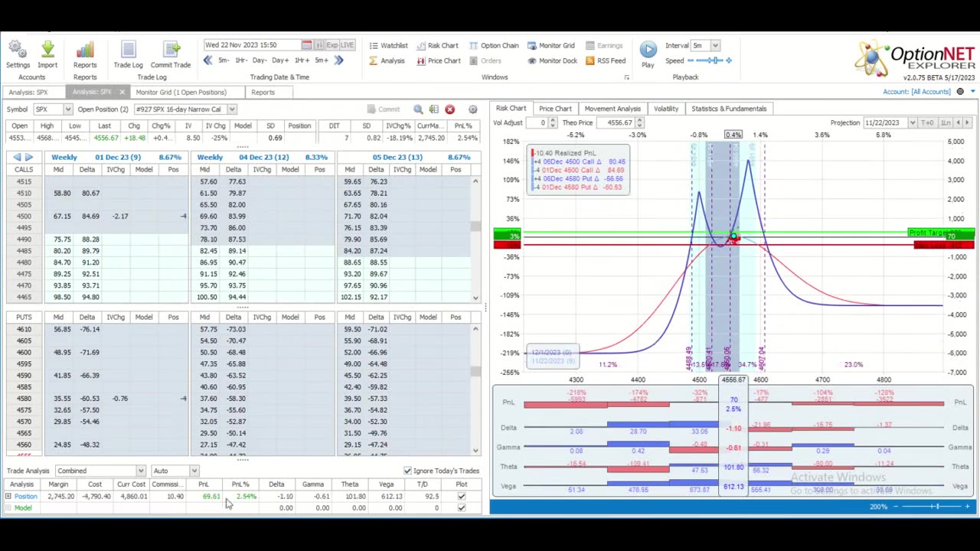Screen dimensions: 980x551
Task: Open the playback Interval dropdown
Action: click(715, 45)
